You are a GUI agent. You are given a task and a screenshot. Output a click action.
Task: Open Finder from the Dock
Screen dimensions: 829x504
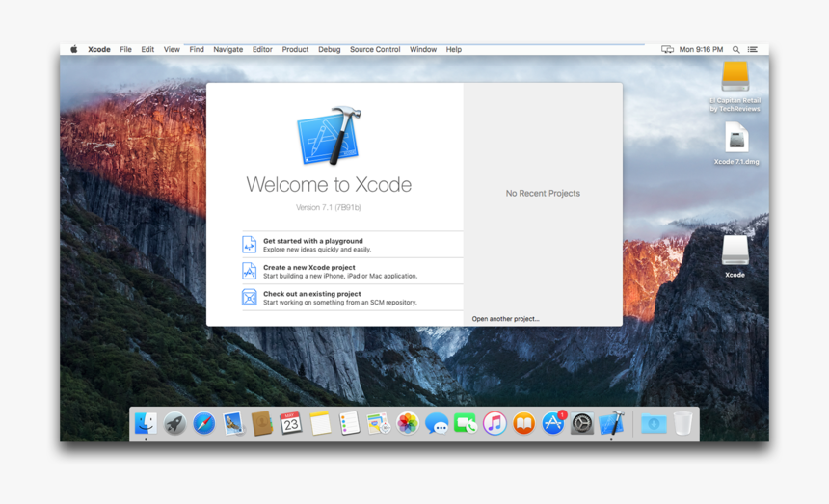click(146, 423)
